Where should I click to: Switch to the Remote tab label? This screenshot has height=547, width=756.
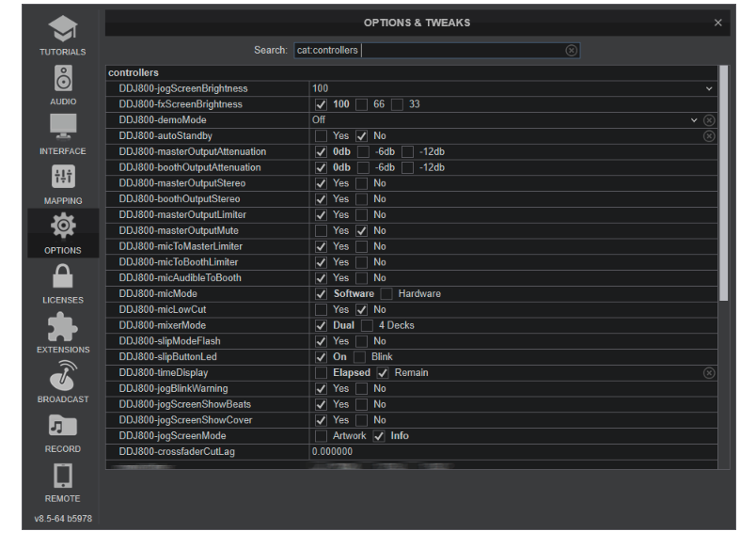(63, 498)
